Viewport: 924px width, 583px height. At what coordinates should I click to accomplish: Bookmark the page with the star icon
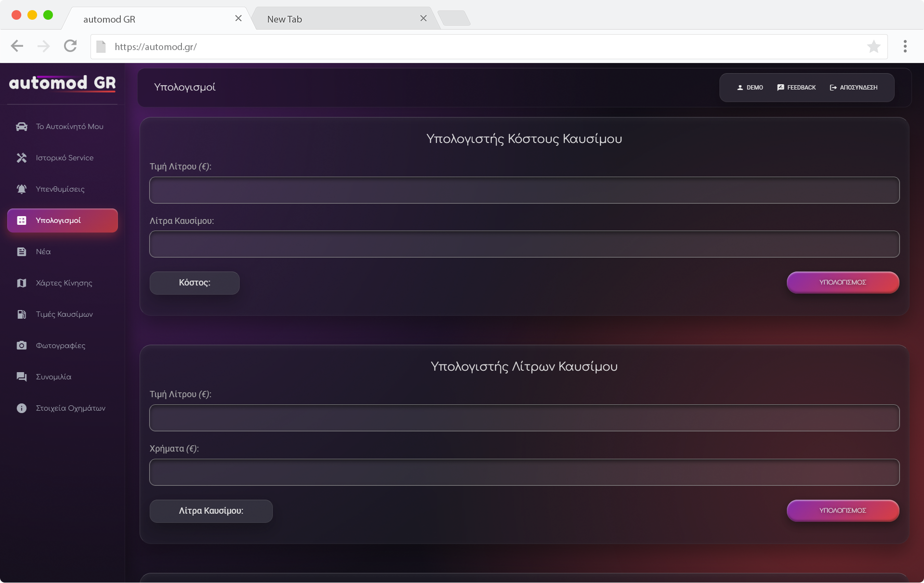873,47
